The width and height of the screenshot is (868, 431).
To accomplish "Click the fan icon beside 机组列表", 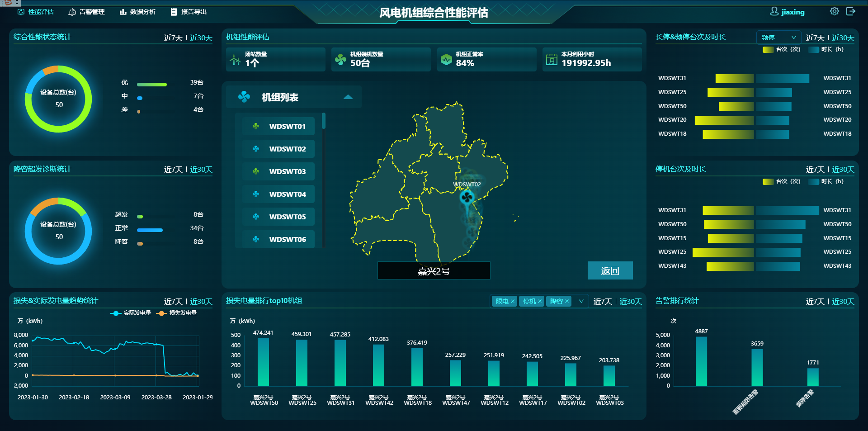I will click(244, 97).
